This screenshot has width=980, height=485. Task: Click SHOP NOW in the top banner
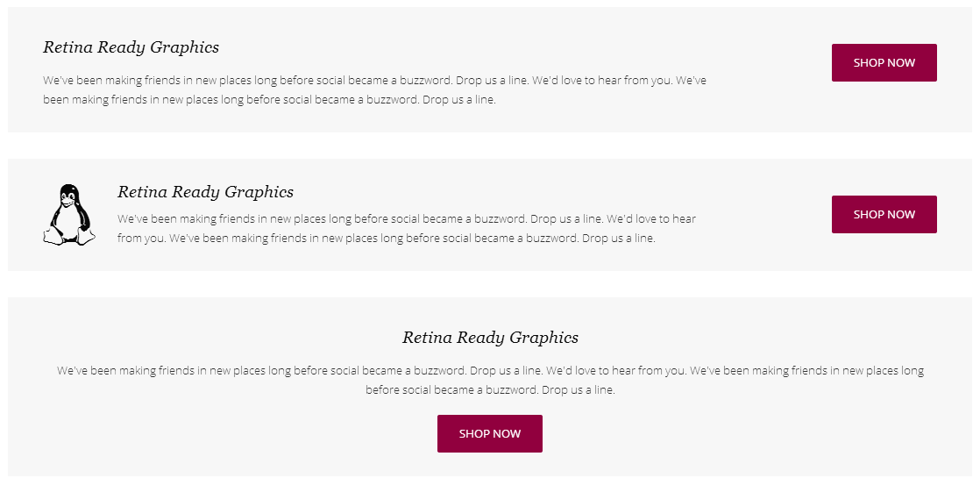tap(884, 63)
